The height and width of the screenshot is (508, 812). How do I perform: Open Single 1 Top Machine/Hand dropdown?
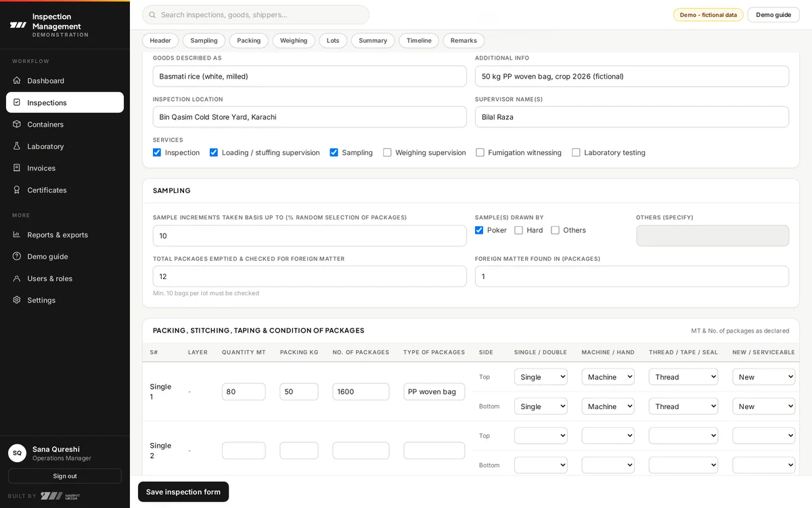point(608,377)
